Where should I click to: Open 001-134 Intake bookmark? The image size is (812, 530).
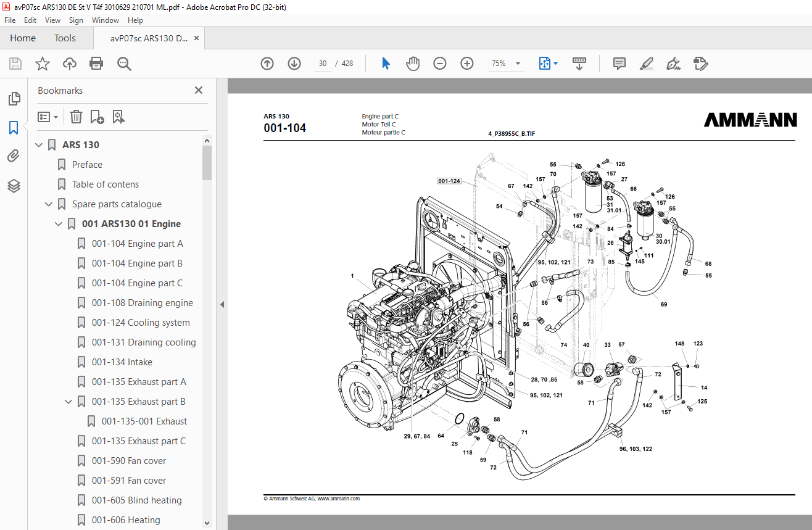point(122,362)
